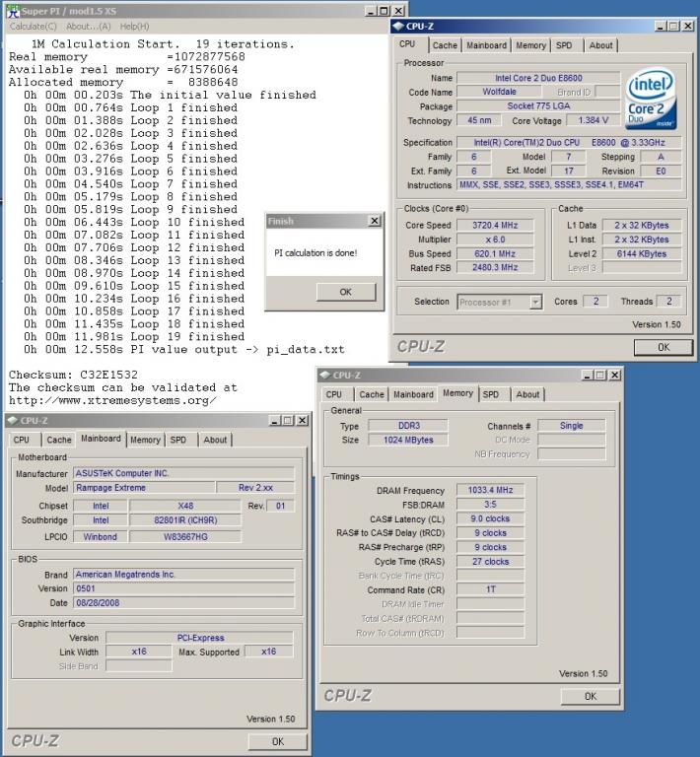Open Mainboard tab in the Memory window
700x757 pixels.
tap(413, 394)
